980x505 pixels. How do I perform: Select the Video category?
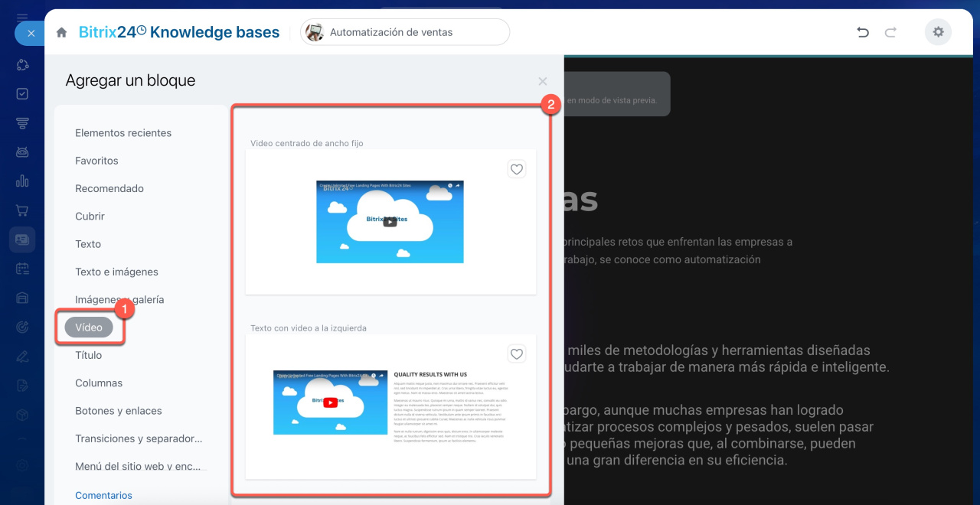click(x=89, y=327)
